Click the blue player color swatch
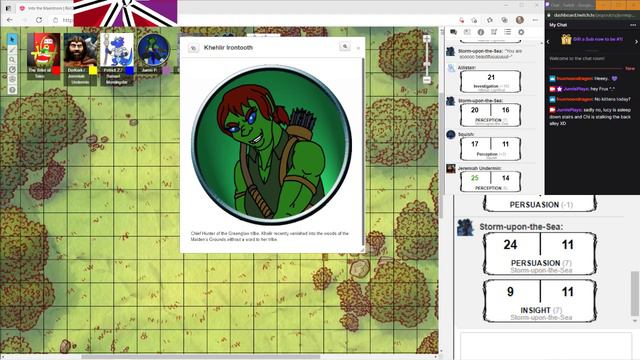 129,71
